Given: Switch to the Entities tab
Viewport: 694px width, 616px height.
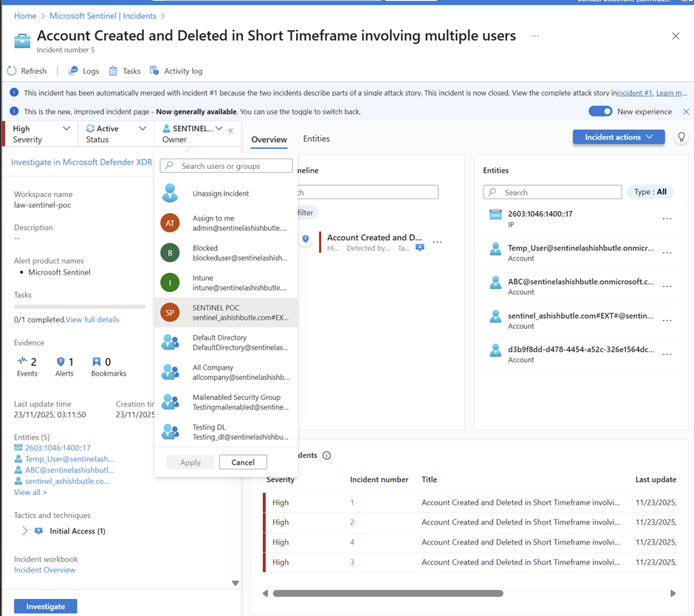Looking at the screenshot, I should (x=316, y=139).
